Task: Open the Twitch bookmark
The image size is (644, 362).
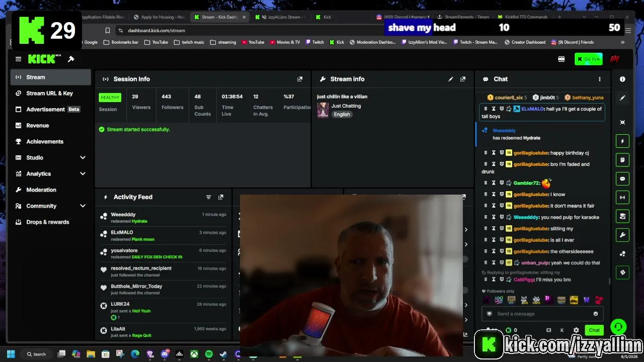Action: [314, 42]
